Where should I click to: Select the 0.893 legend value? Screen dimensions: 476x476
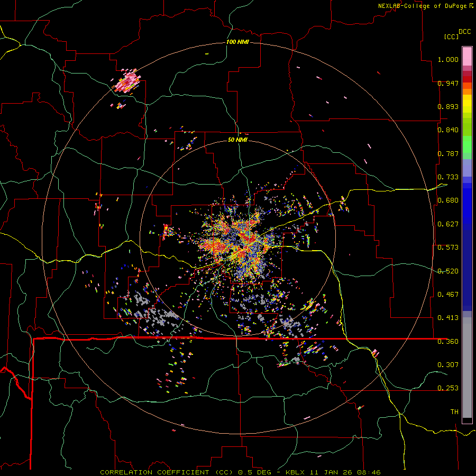(448, 106)
